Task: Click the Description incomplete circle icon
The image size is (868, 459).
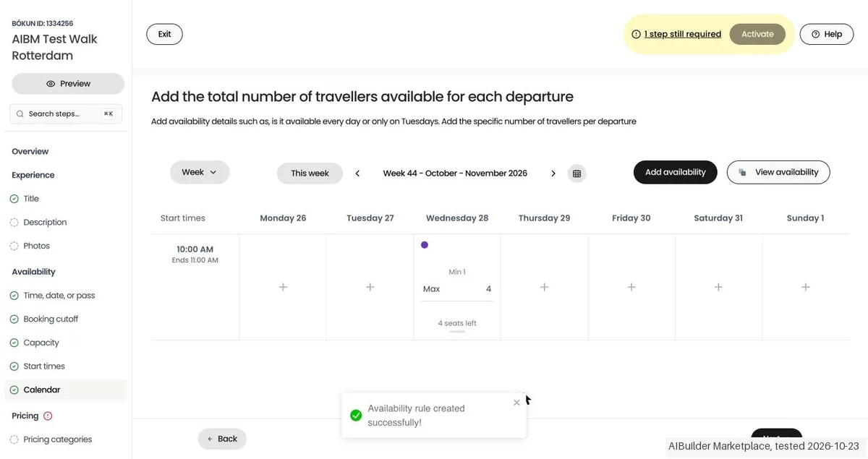Action: click(14, 223)
